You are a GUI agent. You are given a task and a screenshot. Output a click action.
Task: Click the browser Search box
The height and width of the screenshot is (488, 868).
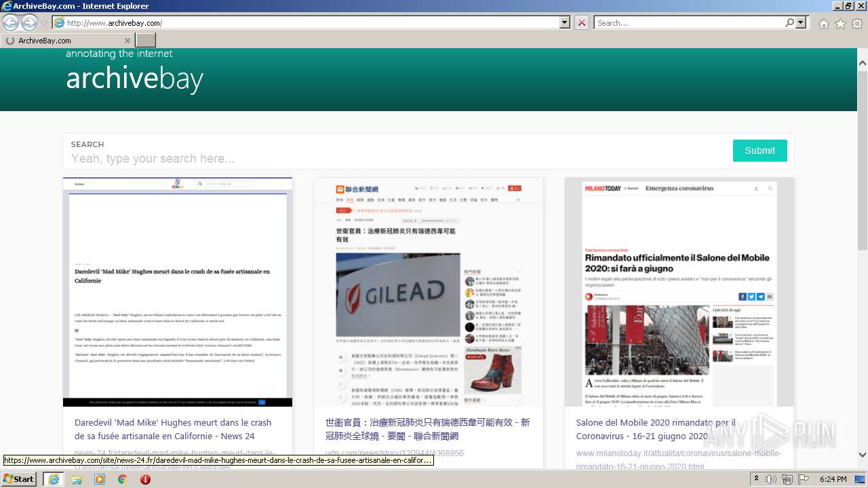pyautogui.click(x=689, y=23)
